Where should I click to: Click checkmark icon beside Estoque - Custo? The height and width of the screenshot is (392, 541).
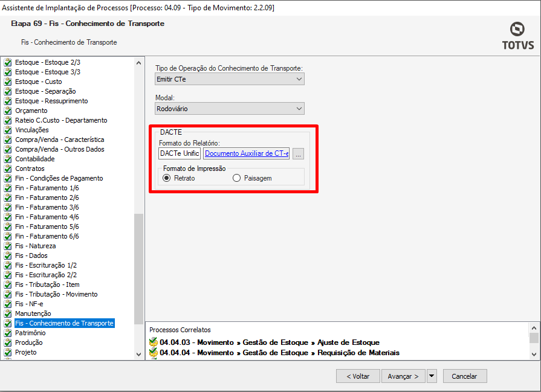(x=8, y=82)
